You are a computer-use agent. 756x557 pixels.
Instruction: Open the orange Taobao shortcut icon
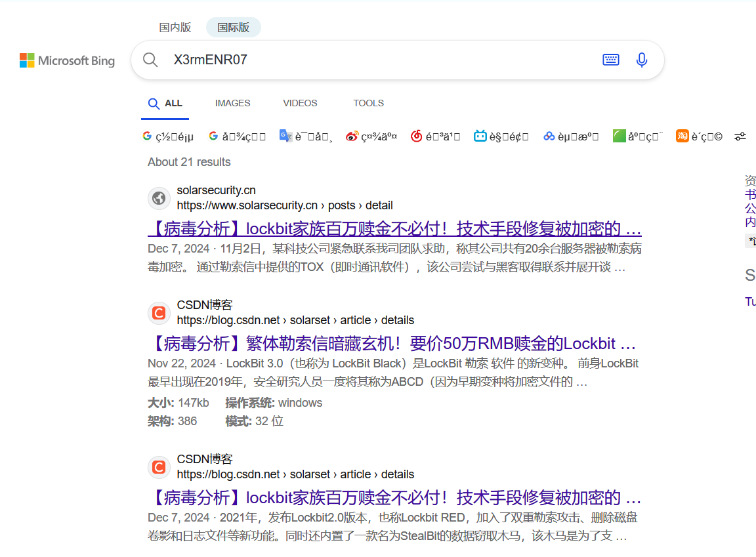682,136
